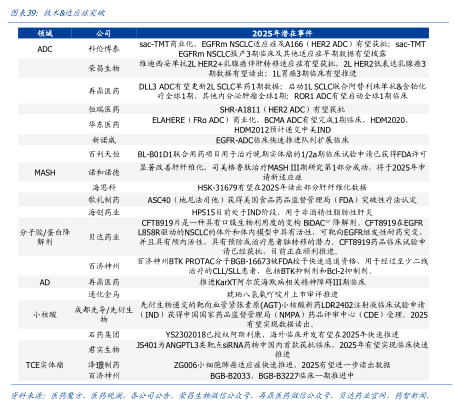Viewport: 454px width, 401px height.
Task: Select the TCE实体瘤 domain cell
Action: (x=45, y=365)
